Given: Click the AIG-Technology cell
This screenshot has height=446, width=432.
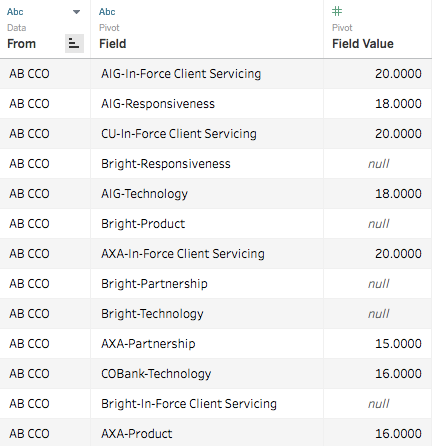Looking at the screenshot, I should tap(144, 194).
